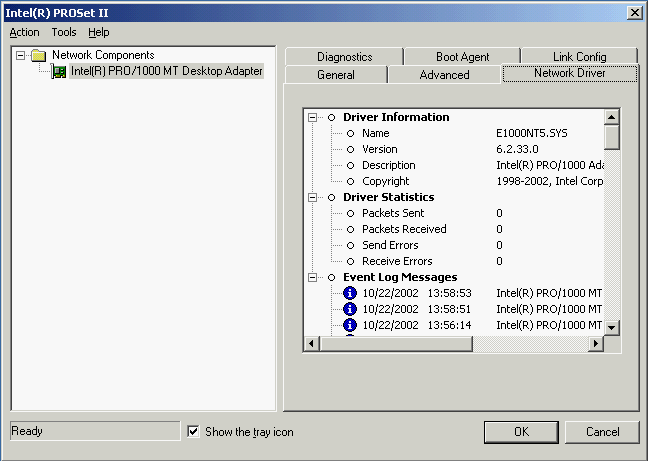
Task: Click the Cancel button
Action: [602, 432]
